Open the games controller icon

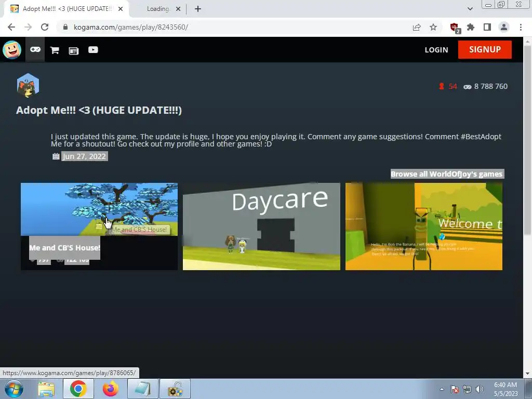[35, 49]
